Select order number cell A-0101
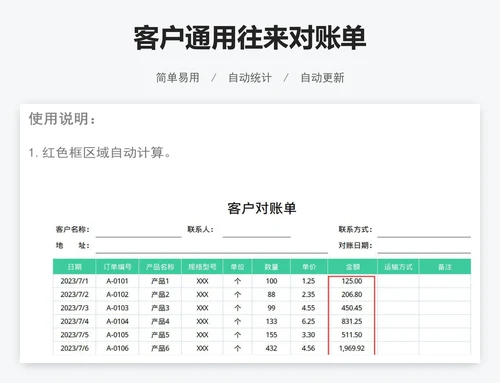 [117, 281]
